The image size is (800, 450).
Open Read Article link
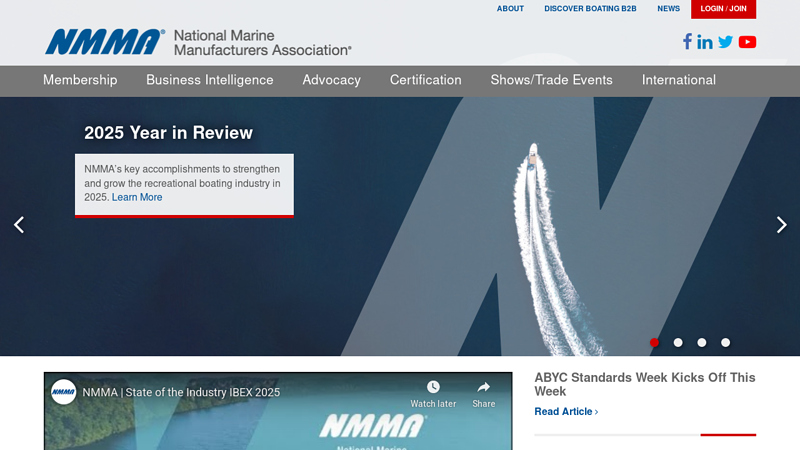tap(566, 411)
